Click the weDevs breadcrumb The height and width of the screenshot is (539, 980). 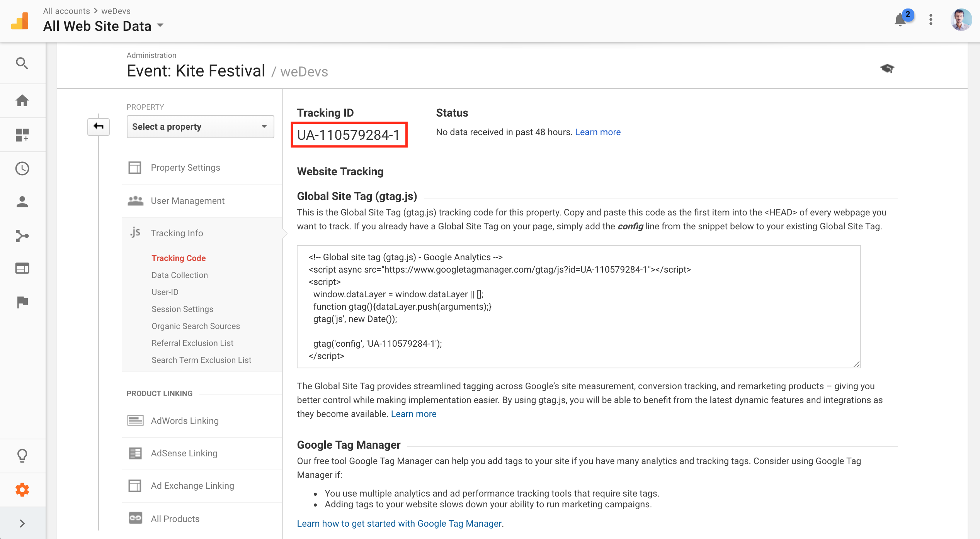pyautogui.click(x=116, y=11)
